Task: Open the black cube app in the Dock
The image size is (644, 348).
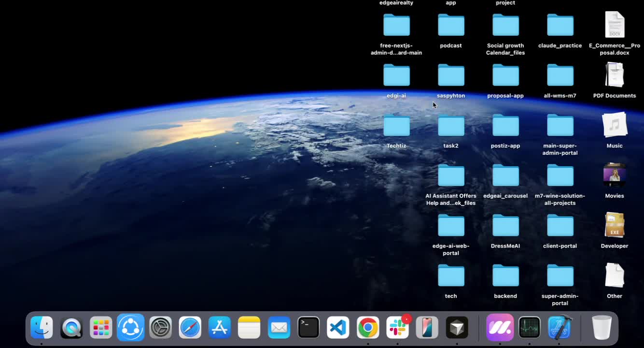Action: (x=457, y=328)
